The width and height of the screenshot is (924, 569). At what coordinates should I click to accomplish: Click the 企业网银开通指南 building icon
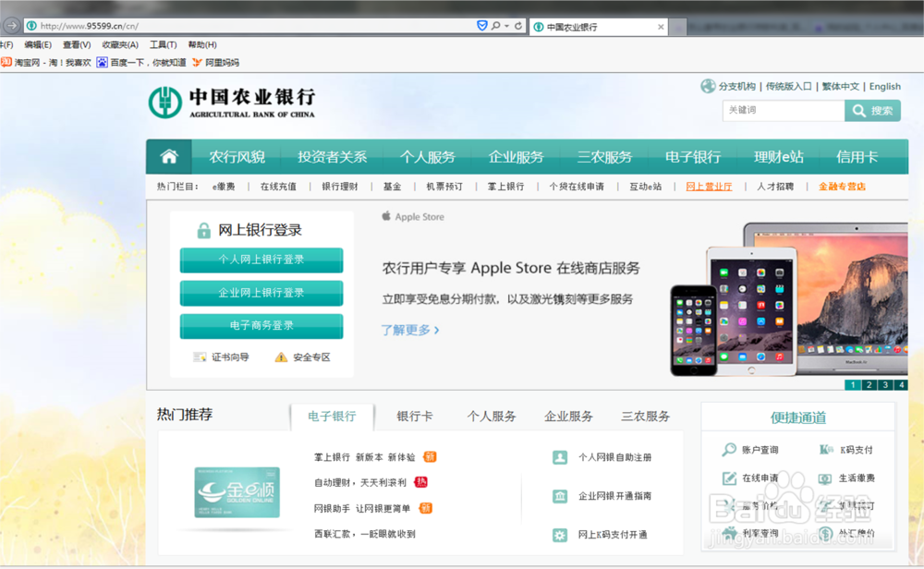tap(560, 496)
